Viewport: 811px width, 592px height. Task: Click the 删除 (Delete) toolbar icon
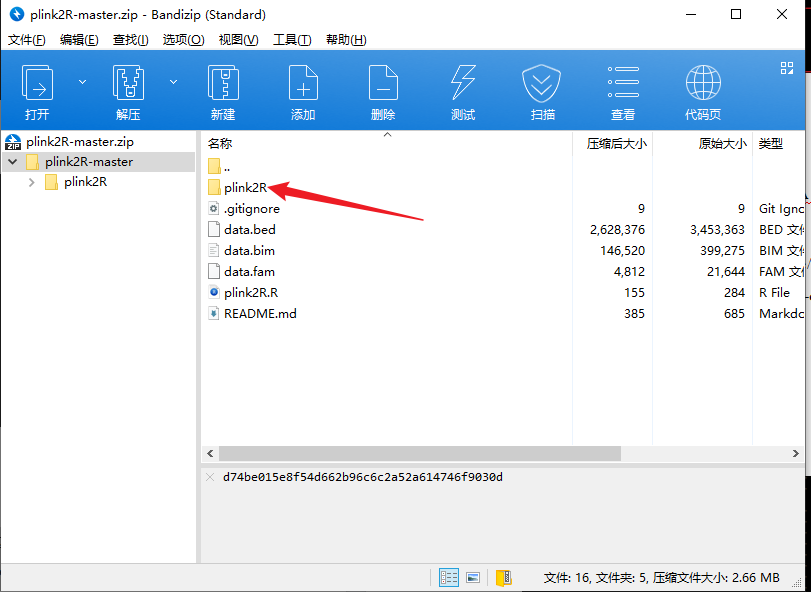(x=383, y=83)
